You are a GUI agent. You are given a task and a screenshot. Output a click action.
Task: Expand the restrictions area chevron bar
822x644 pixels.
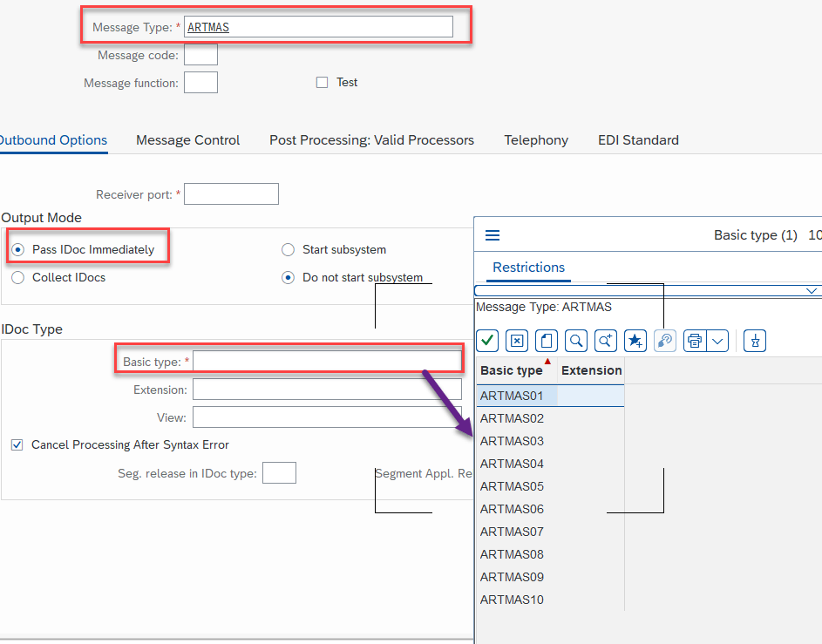click(x=812, y=290)
